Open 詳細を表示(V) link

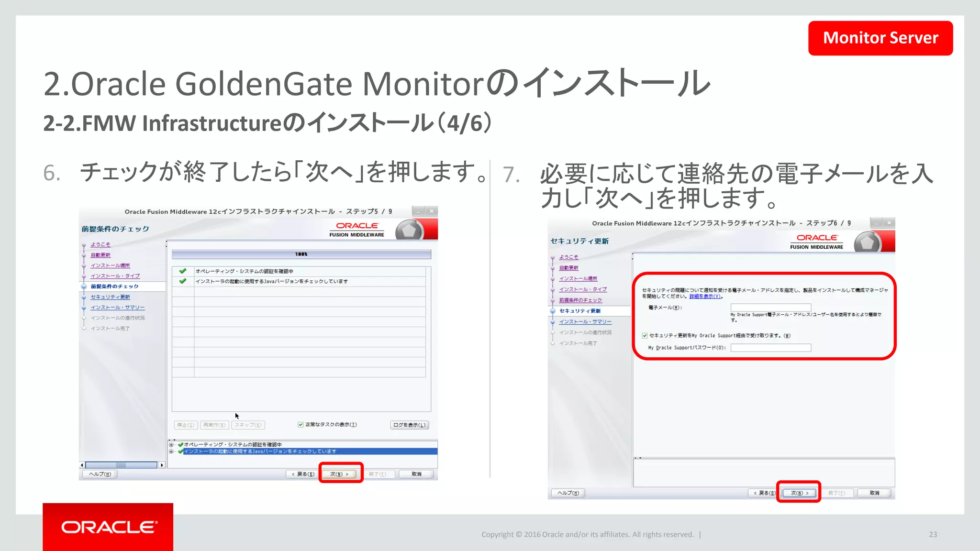[705, 297]
